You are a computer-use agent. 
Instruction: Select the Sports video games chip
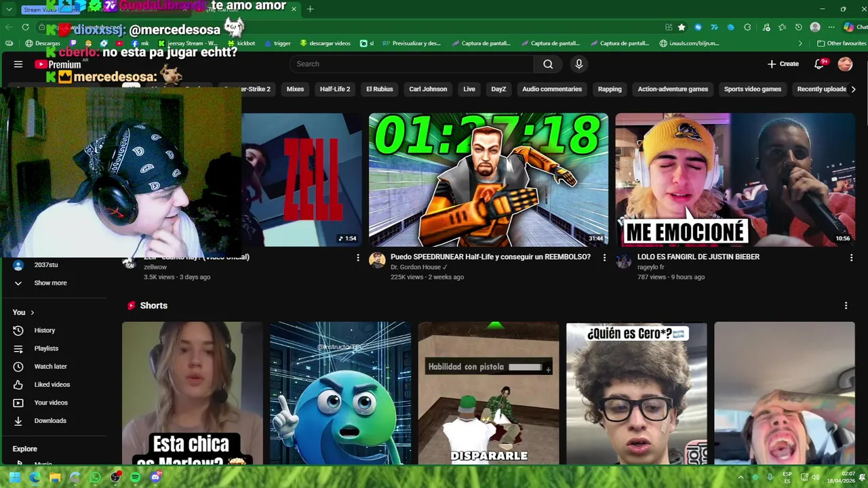pos(753,89)
